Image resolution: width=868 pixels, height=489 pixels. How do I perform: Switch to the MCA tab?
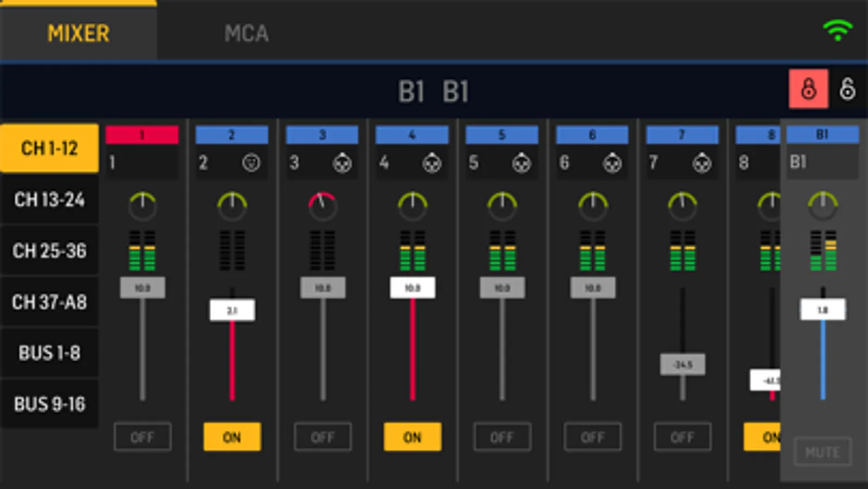pyautogui.click(x=246, y=34)
